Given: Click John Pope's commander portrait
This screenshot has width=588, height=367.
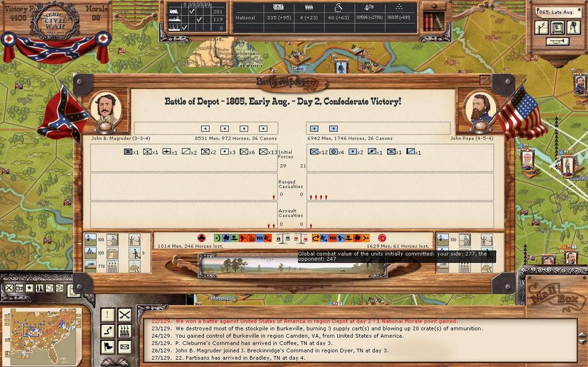Looking at the screenshot, I should coord(479,108).
